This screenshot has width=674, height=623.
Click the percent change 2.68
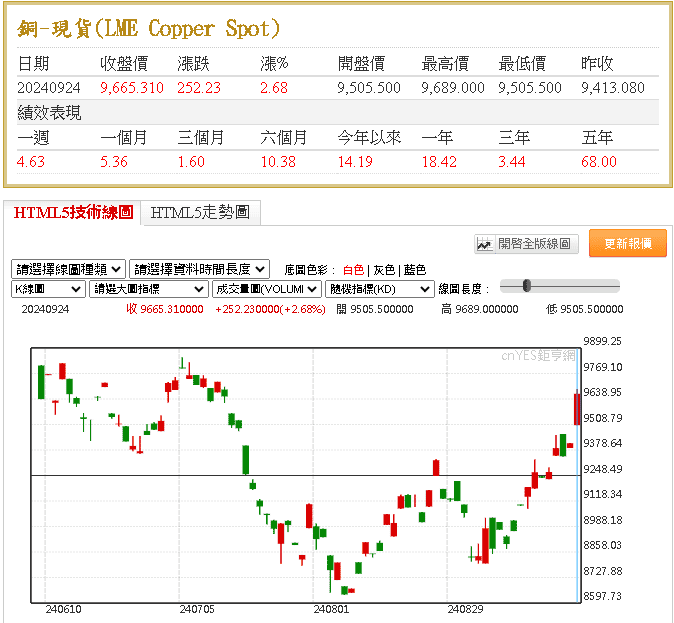[x=274, y=88]
